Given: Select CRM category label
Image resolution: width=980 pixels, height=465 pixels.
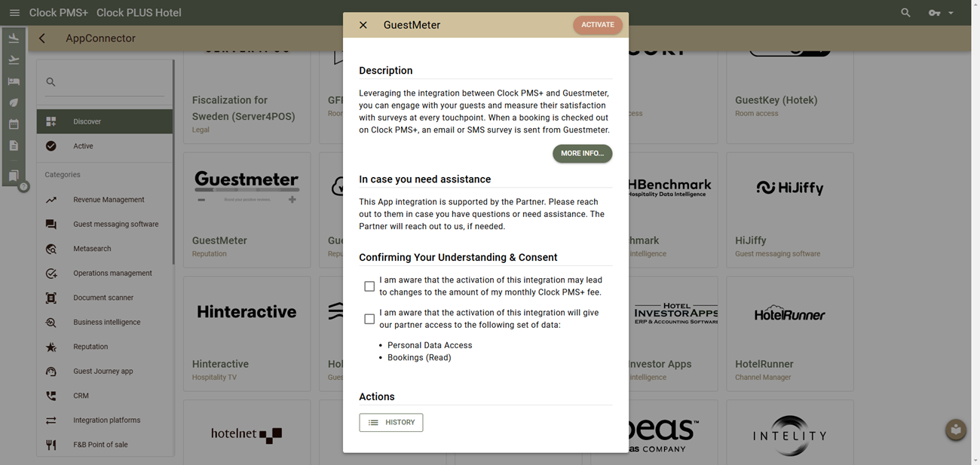Looking at the screenshot, I should [x=81, y=396].
